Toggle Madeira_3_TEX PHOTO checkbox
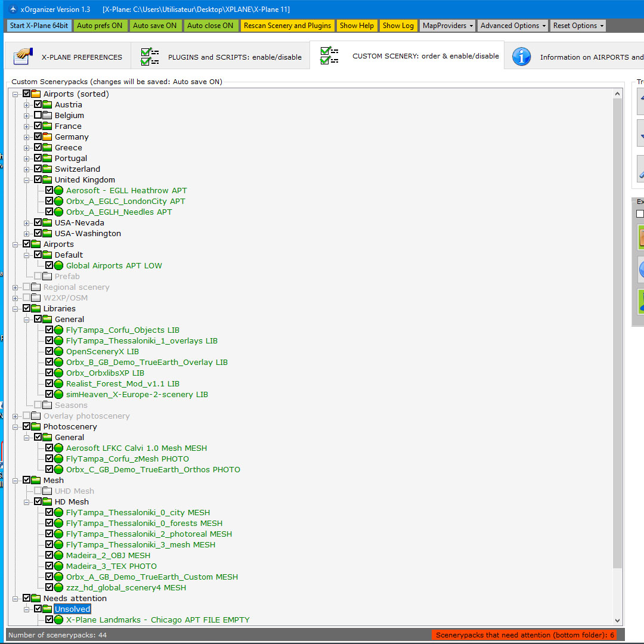This screenshot has width=644, height=644. pyautogui.click(x=49, y=565)
